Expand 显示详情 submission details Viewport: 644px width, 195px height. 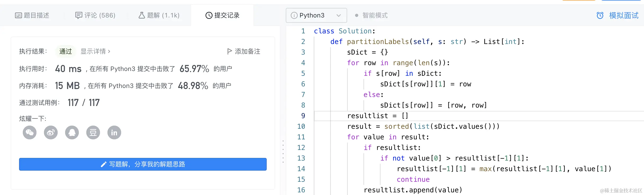click(x=95, y=51)
